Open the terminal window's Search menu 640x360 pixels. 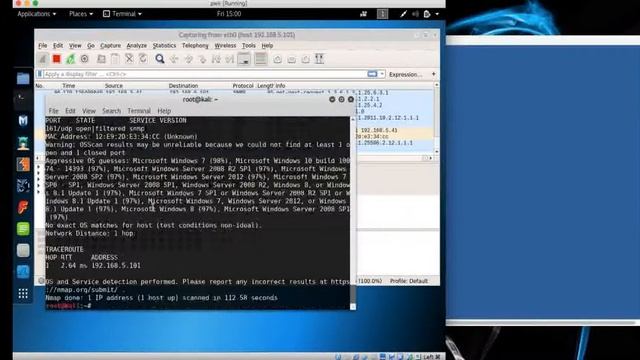[x=111, y=111]
